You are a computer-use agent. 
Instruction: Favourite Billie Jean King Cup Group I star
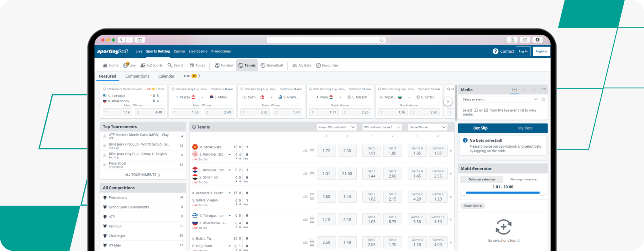105,155
